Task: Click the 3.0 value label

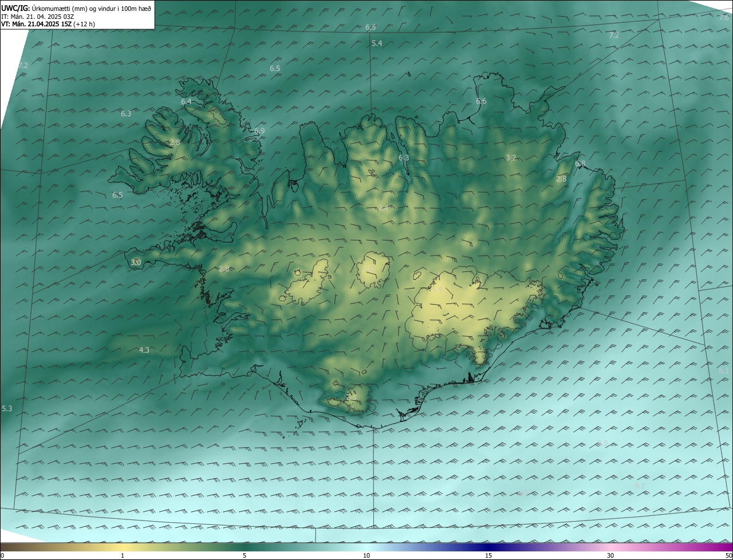Action: pyautogui.click(x=136, y=262)
